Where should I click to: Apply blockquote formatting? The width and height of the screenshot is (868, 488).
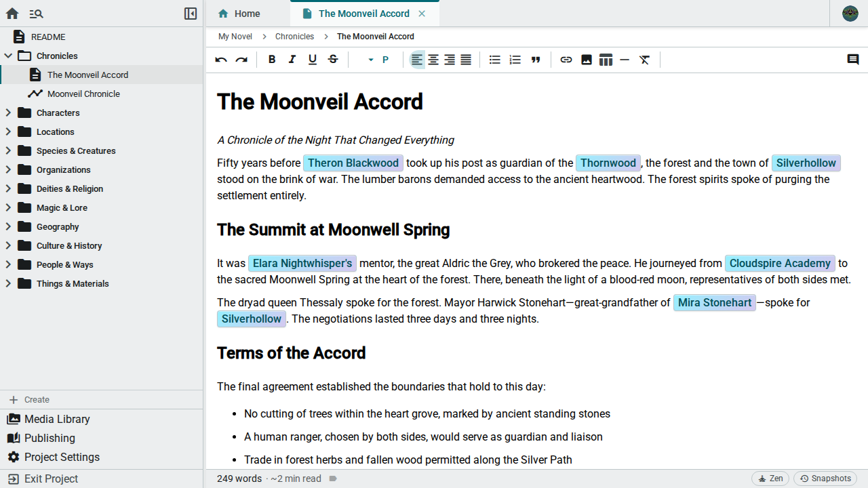coord(536,60)
